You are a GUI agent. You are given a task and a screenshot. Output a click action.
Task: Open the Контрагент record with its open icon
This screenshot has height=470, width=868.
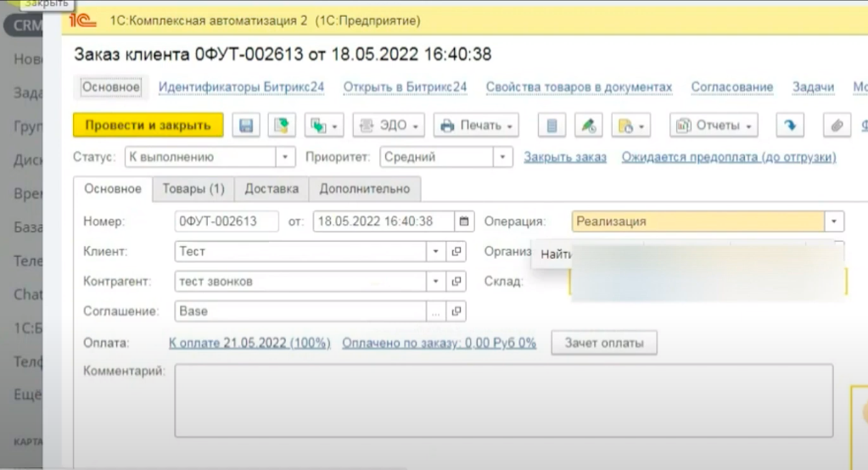(456, 281)
